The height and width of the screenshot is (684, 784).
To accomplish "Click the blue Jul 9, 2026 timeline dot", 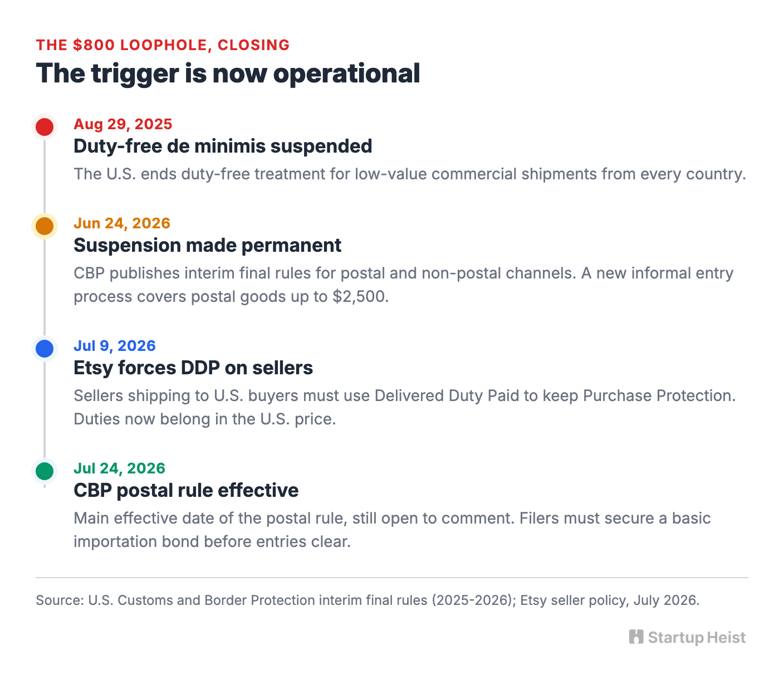I will [45, 349].
